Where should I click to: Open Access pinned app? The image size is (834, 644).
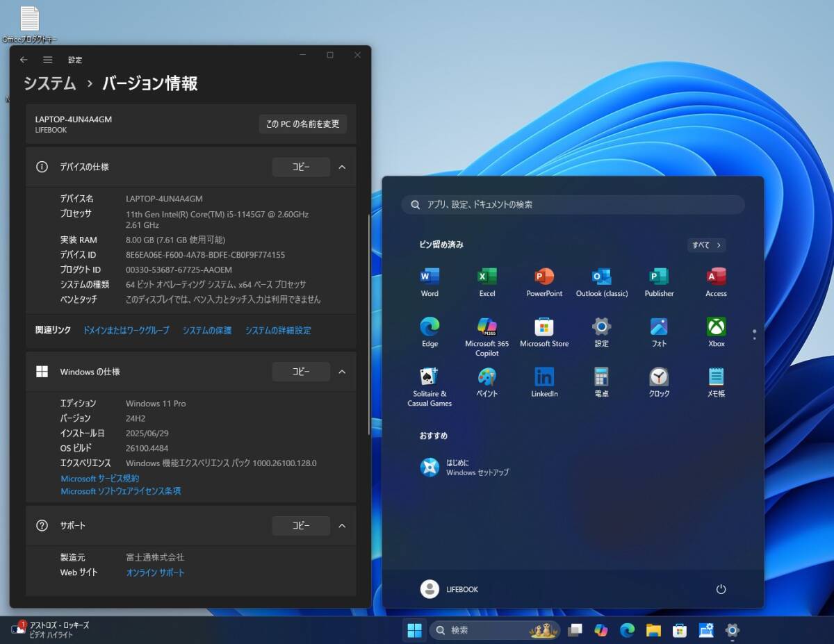(716, 283)
